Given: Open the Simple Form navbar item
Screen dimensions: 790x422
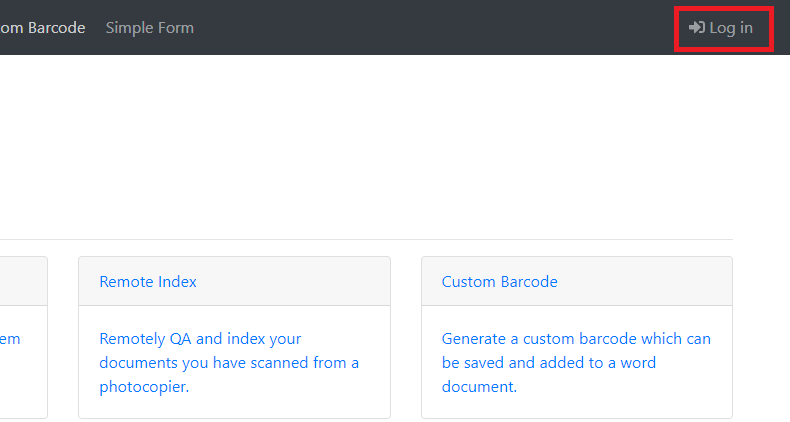Looking at the screenshot, I should pyautogui.click(x=150, y=28).
